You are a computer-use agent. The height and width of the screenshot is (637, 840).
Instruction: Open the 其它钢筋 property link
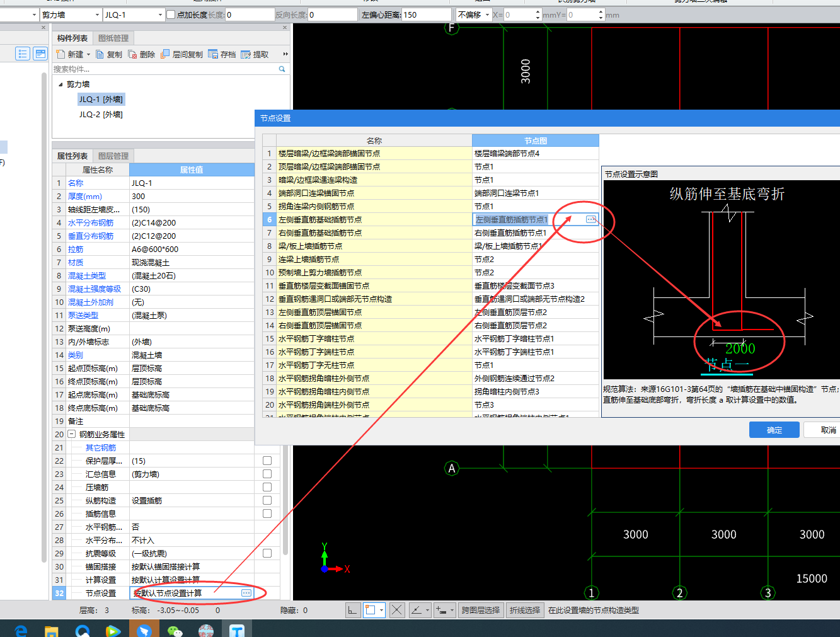(x=101, y=447)
